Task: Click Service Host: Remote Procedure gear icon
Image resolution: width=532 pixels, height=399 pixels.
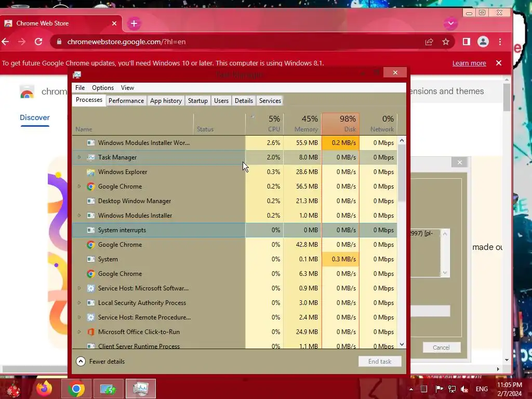Action: pyautogui.click(x=90, y=317)
